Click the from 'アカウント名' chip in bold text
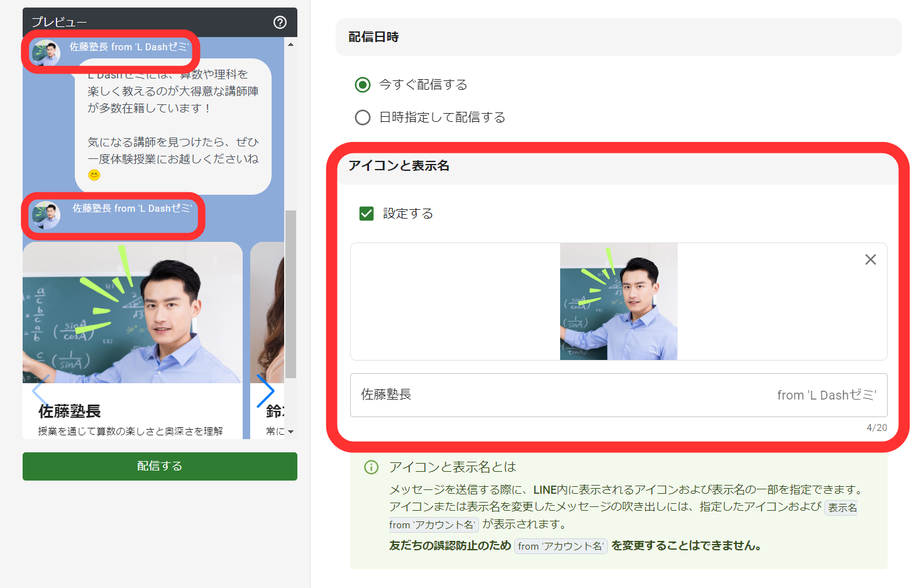The height and width of the screenshot is (588, 921). click(x=560, y=546)
